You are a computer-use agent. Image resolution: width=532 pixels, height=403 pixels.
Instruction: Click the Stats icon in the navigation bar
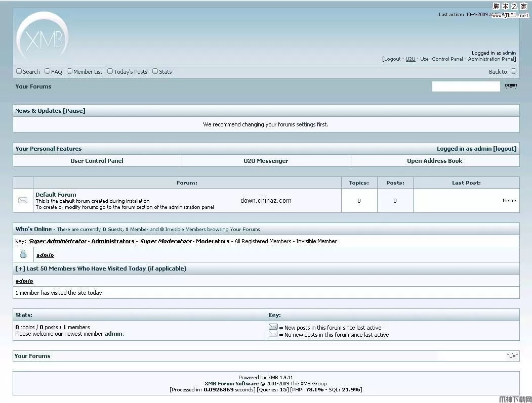pos(154,71)
